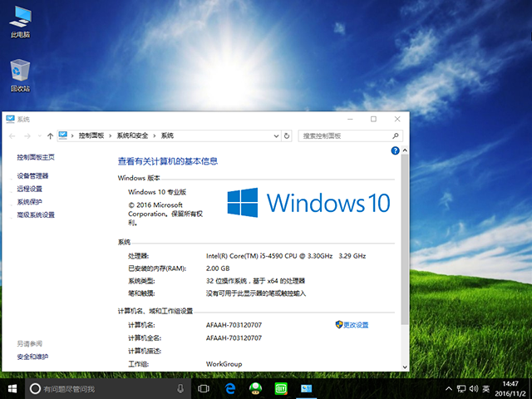Open recent locations dropdown beside forward arrow
The image size is (532, 399).
coord(39,135)
